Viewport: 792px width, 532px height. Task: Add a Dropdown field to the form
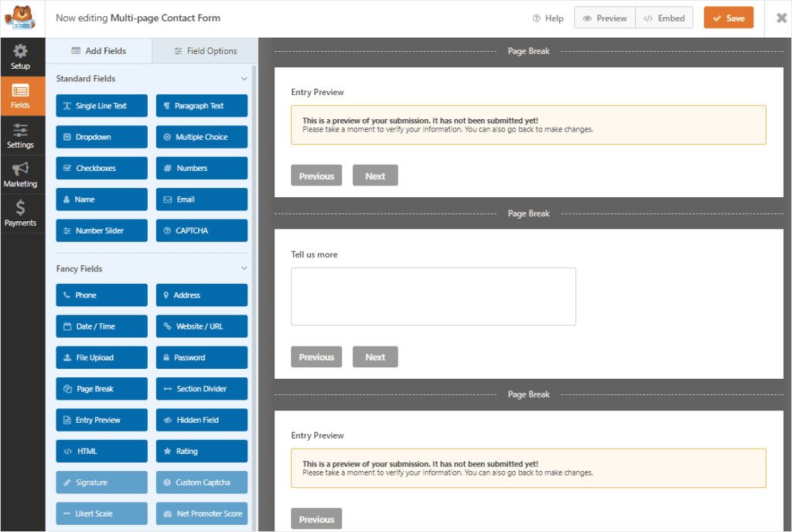coord(101,137)
